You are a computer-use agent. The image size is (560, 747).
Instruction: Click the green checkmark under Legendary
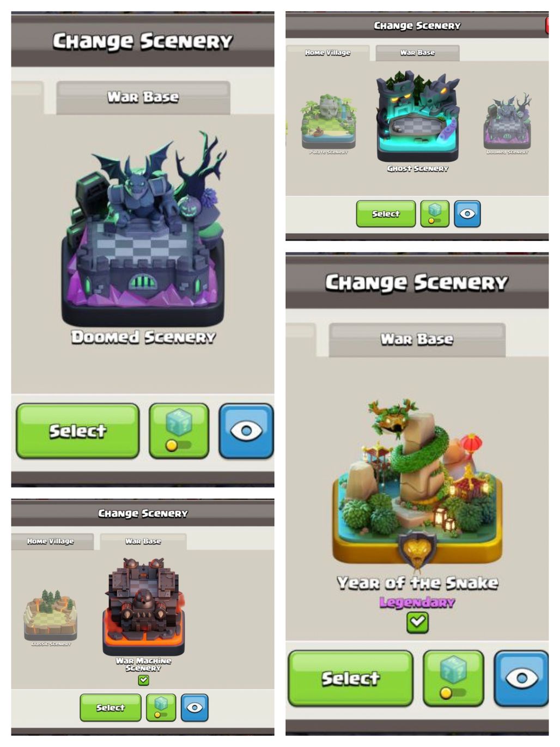(x=417, y=622)
